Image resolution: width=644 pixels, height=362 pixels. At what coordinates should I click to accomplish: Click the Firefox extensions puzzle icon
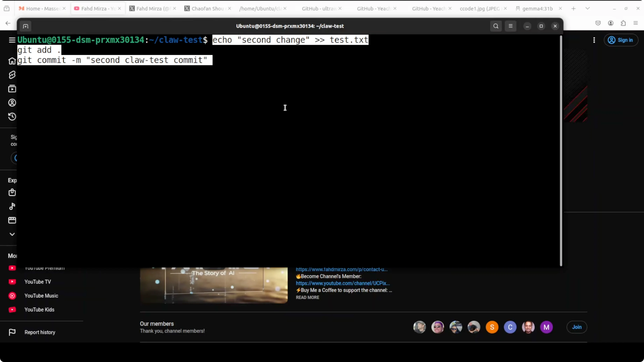pos(623,23)
